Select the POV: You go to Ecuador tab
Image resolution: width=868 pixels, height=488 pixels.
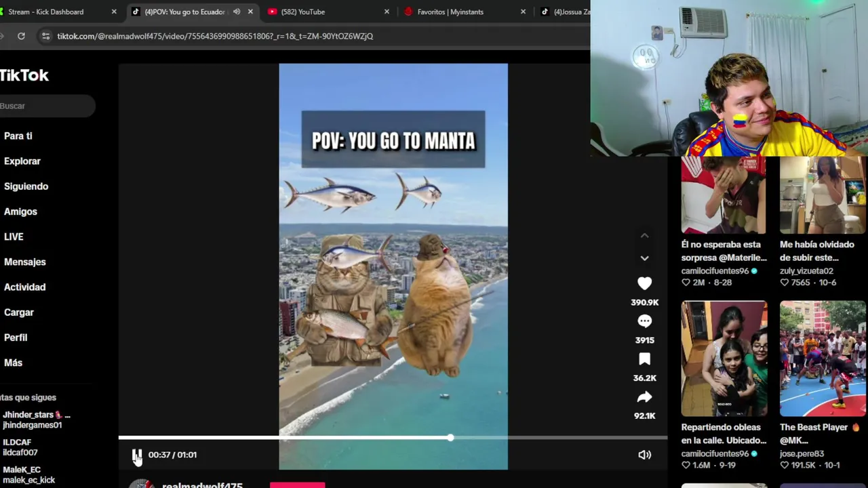point(184,12)
